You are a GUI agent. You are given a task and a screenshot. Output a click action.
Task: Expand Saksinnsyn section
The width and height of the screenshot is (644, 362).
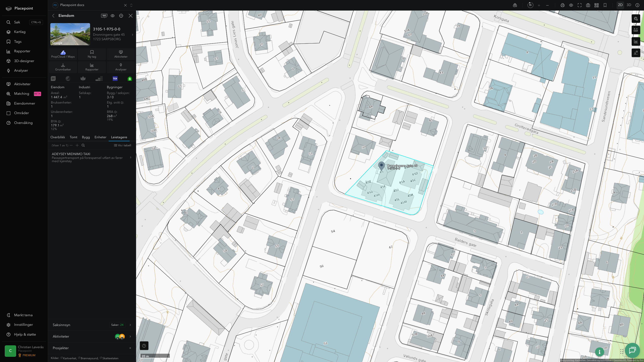[92, 325]
